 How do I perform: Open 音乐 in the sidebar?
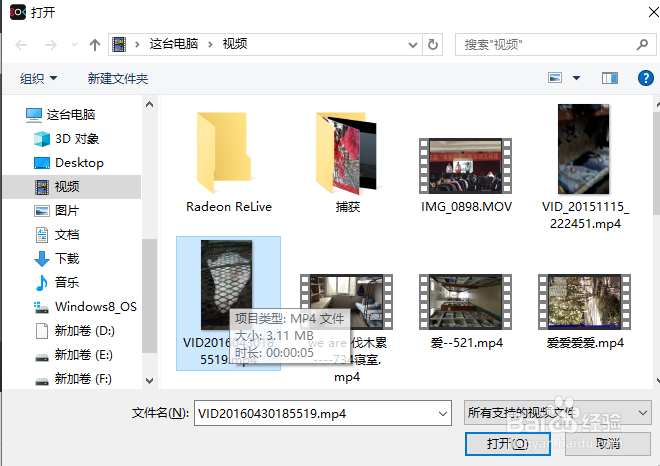pyautogui.click(x=67, y=282)
